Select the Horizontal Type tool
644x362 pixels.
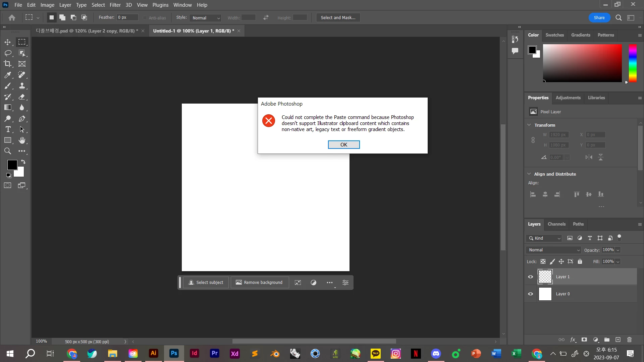(8, 129)
